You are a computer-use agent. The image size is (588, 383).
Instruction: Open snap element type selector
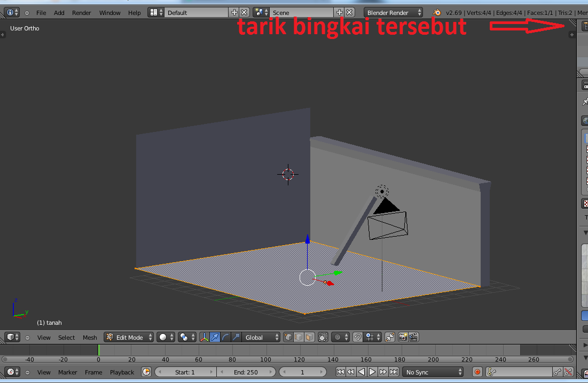(372, 337)
